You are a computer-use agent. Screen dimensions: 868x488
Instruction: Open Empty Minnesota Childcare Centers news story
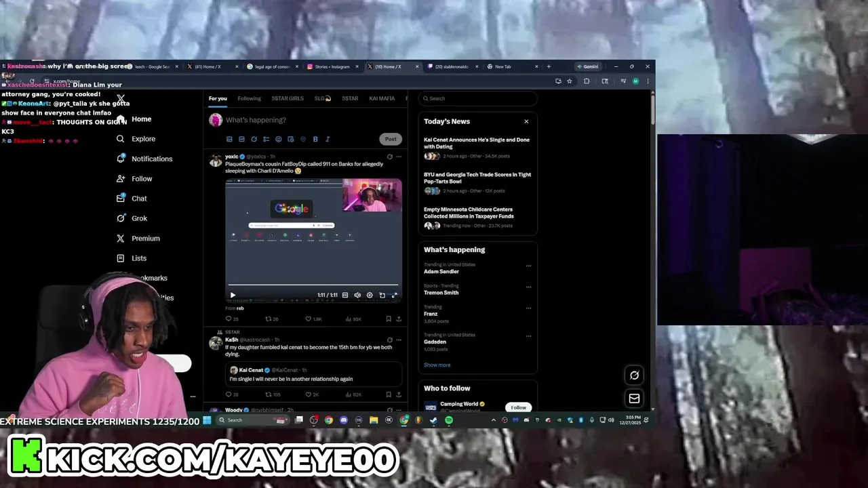(477, 217)
